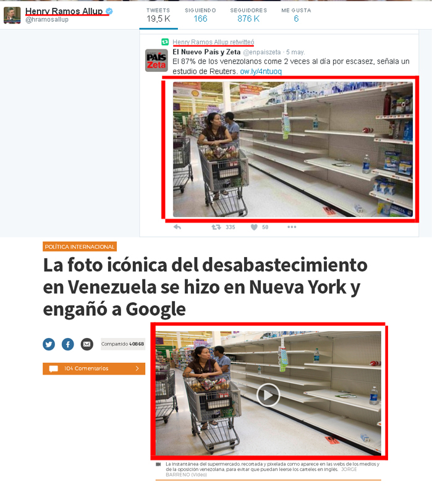448x487 pixels.
Task: Click the reply arrow under the tweet
Action: pyautogui.click(x=177, y=227)
